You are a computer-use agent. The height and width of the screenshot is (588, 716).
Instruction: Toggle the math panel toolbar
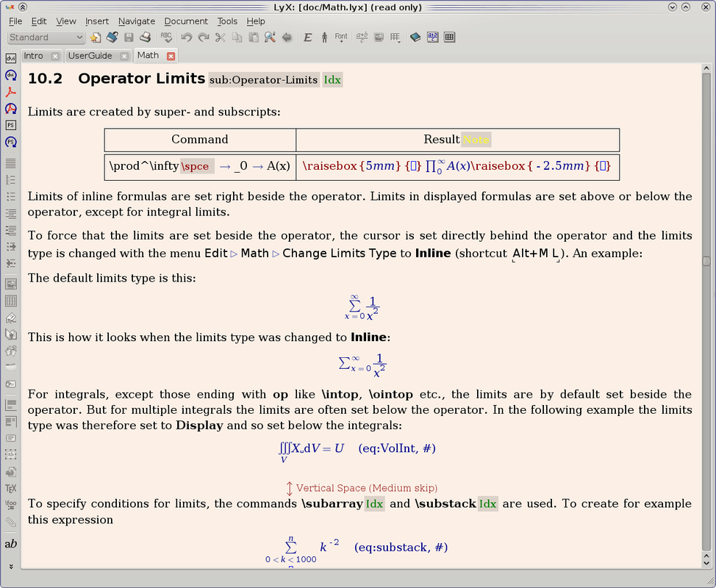point(433,37)
